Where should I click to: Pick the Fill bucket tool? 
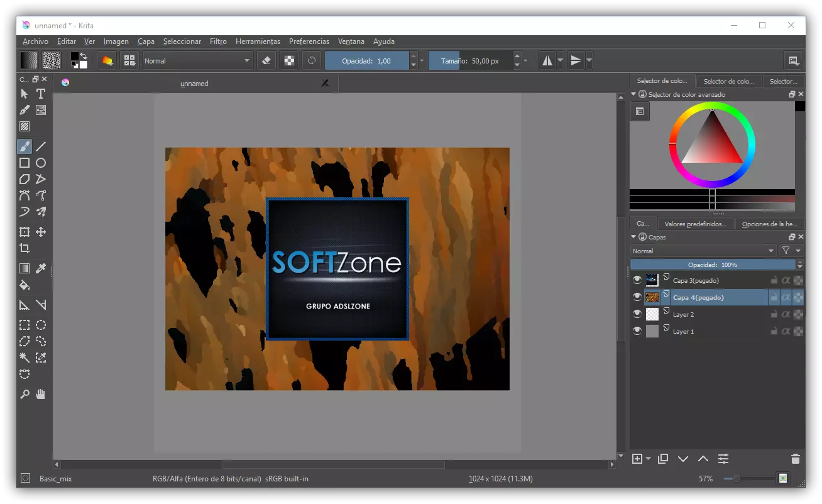coord(25,285)
